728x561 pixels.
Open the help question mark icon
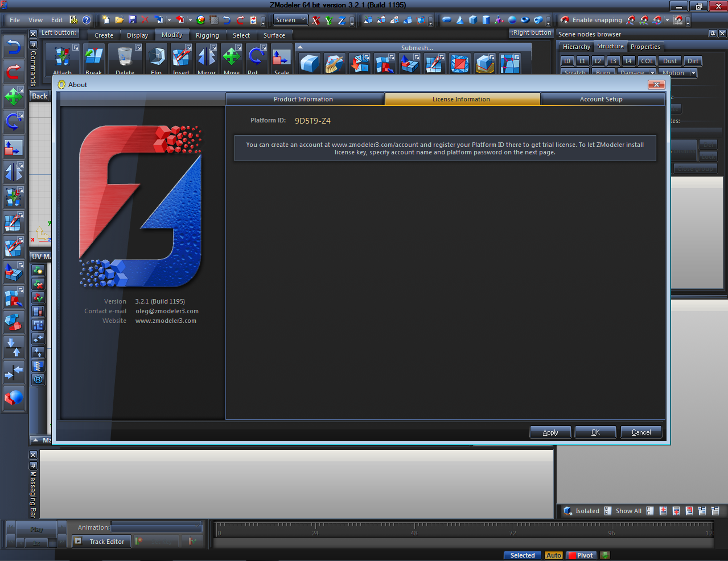click(87, 20)
